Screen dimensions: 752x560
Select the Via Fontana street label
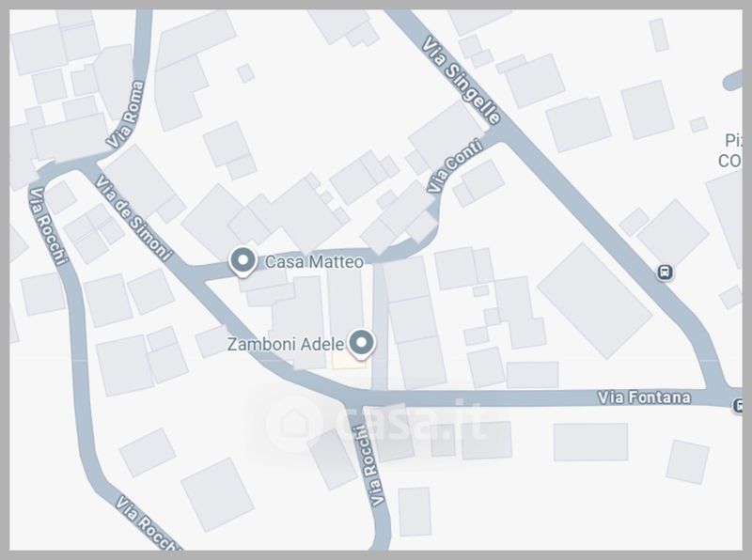[644, 397]
